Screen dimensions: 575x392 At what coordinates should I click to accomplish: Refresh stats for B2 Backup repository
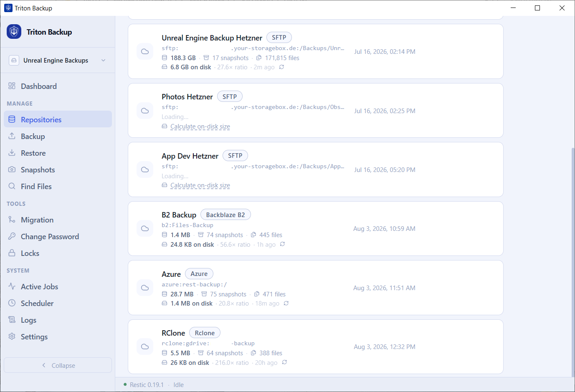pos(282,244)
